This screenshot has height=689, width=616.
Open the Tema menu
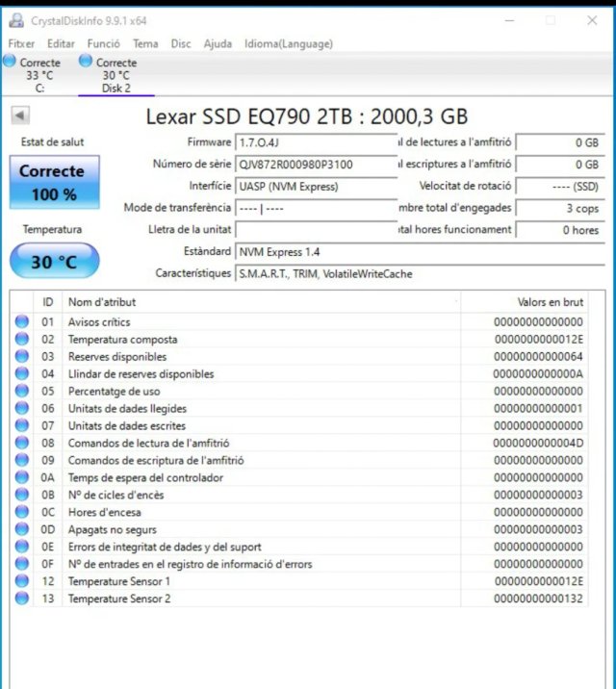(x=145, y=44)
